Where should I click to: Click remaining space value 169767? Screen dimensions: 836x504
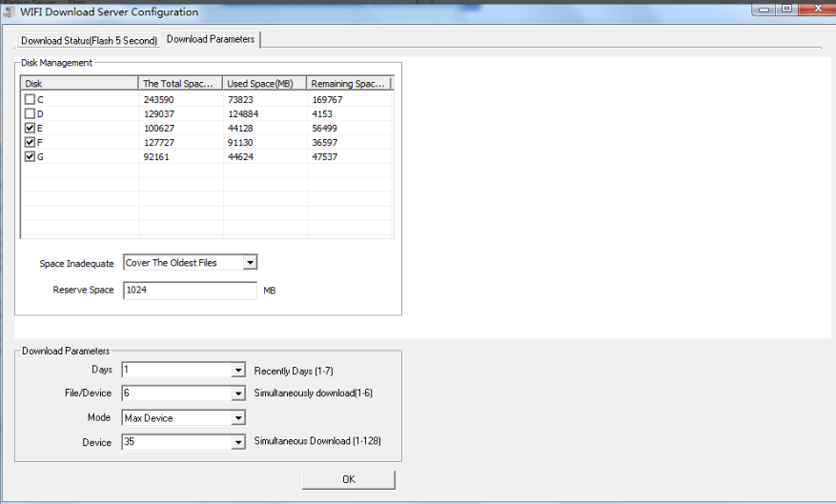pos(327,100)
